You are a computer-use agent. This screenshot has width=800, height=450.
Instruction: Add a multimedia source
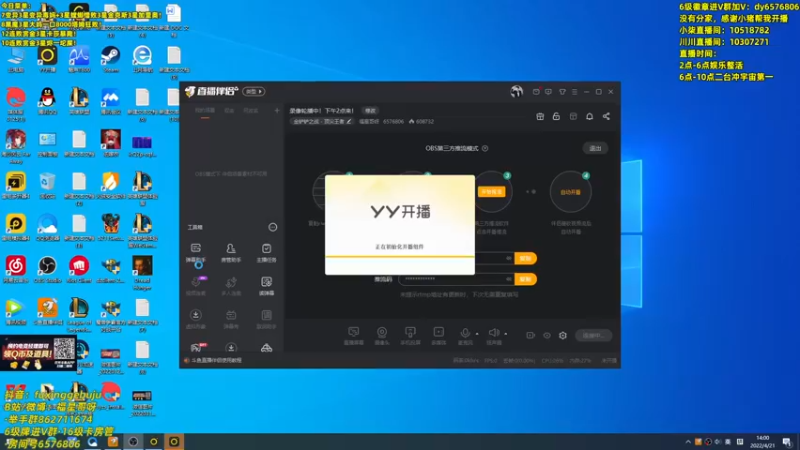[438, 336]
